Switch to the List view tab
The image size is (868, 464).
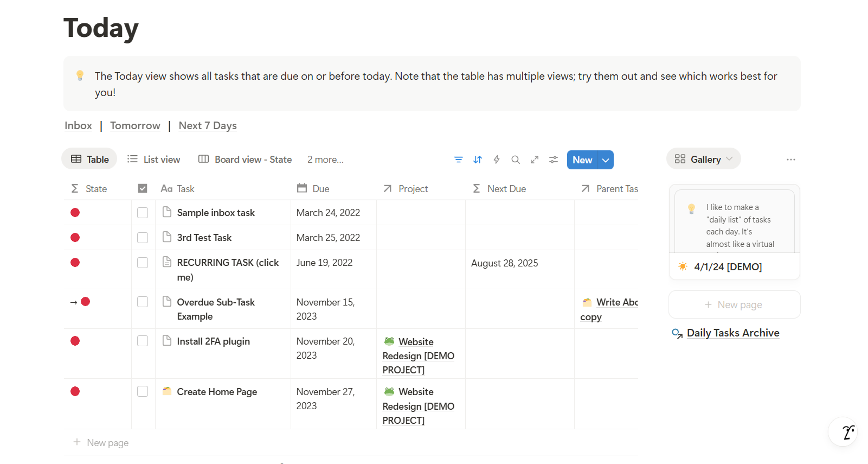coord(154,160)
